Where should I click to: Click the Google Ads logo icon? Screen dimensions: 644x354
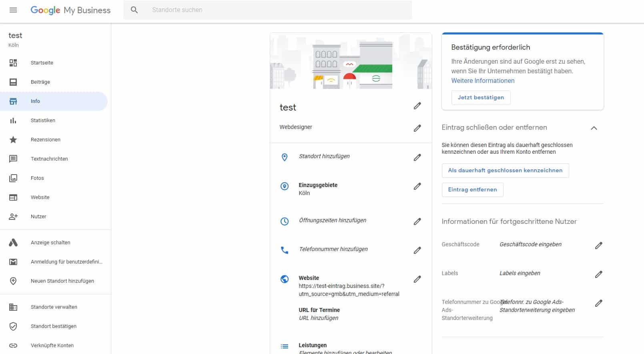[x=13, y=243]
